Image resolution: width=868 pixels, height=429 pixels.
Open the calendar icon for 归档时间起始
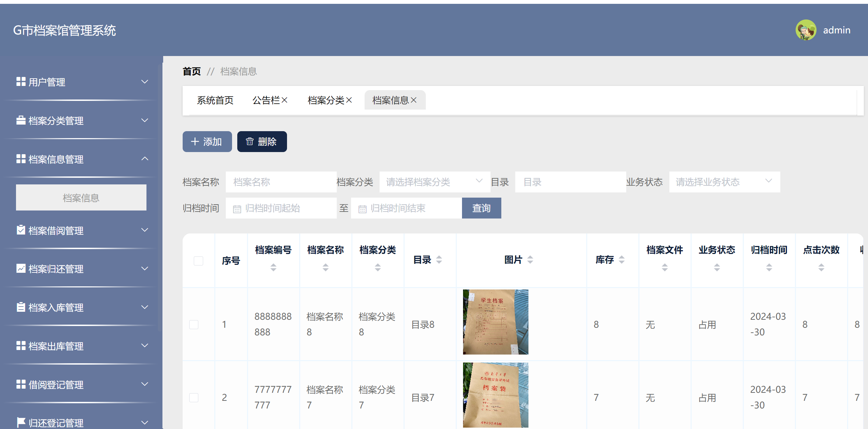tap(237, 208)
